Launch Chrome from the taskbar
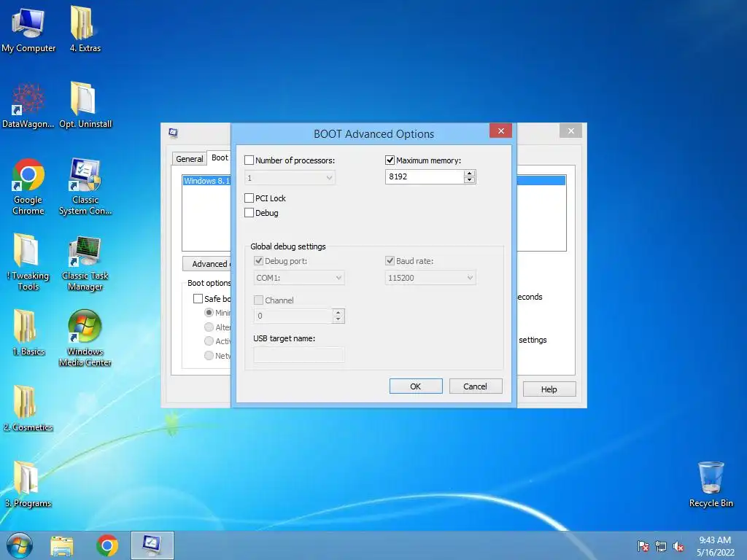The height and width of the screenshot is (560, 747). tap(107, 545)
